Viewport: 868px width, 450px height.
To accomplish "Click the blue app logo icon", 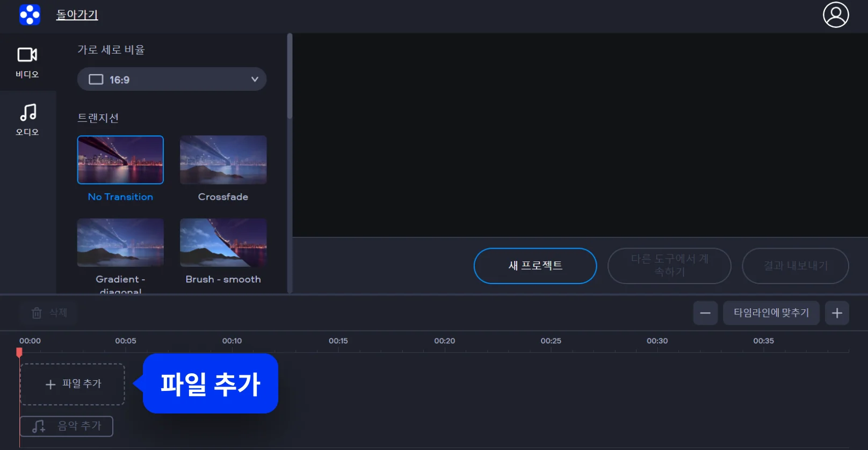I will point(30,14).
